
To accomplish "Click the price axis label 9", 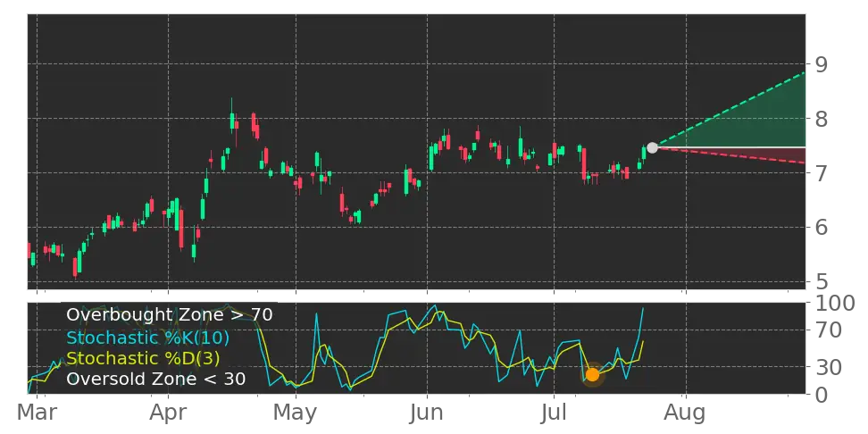I will 822,64.
